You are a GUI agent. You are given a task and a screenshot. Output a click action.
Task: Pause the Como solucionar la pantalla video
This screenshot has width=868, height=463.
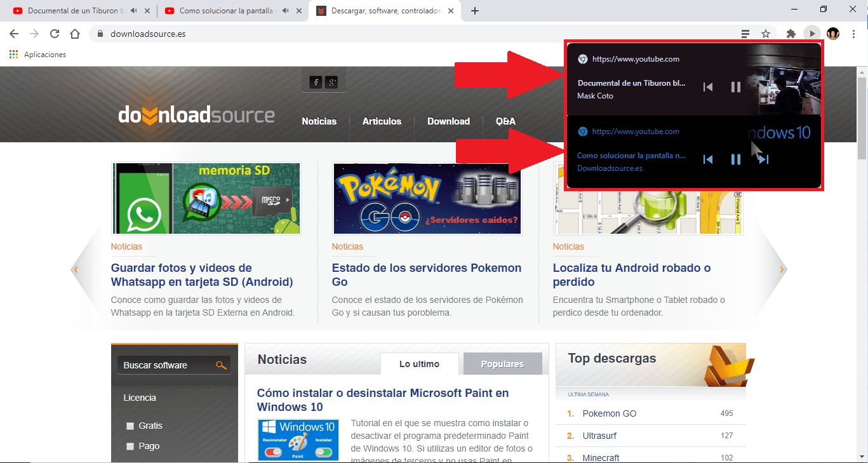[735, 159]
